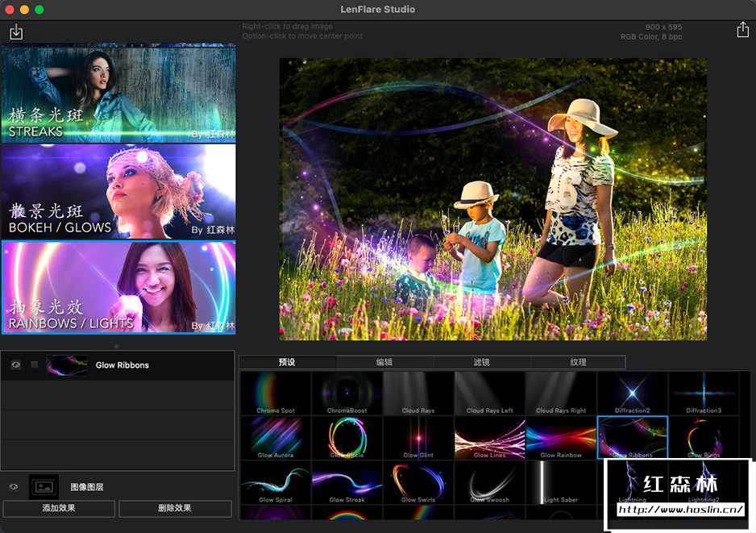Click the share/export icon at top right

pos(742,30)
